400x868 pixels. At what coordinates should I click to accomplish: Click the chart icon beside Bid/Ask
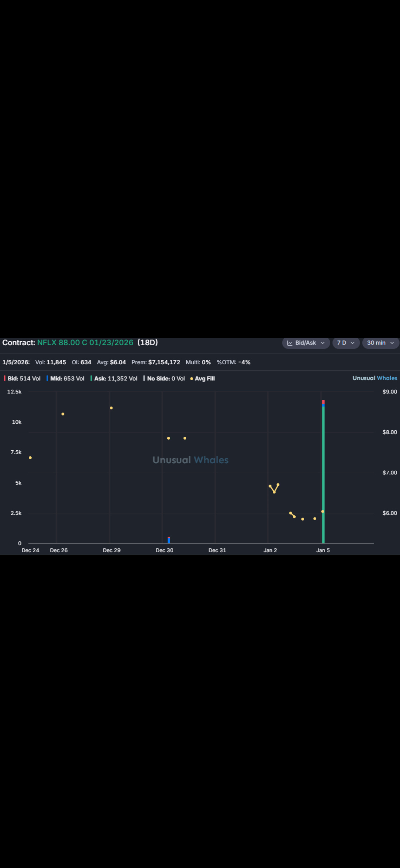click(290, 343)
